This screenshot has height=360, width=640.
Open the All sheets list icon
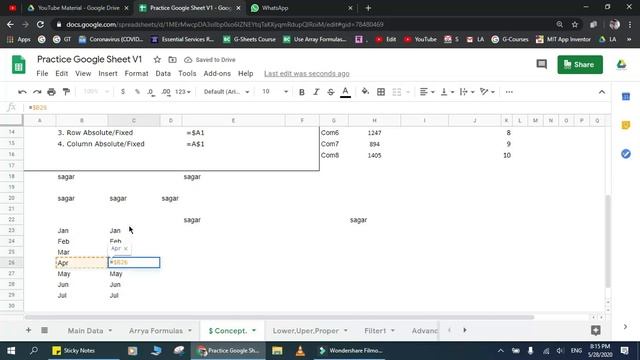(x=44, y=330)
